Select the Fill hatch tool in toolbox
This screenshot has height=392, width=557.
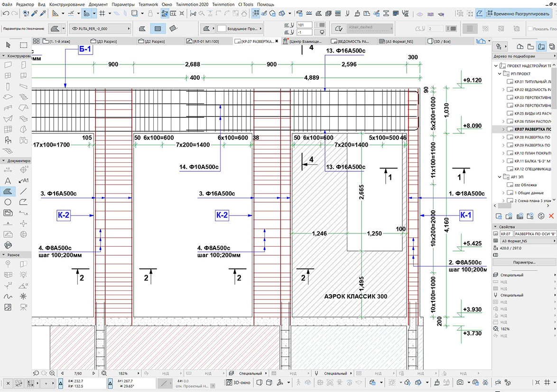(8, 192)
